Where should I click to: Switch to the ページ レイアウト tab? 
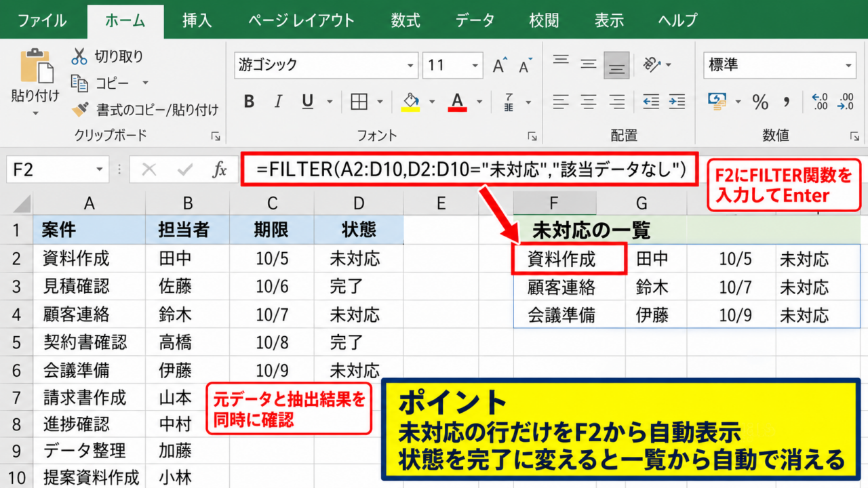300,20
